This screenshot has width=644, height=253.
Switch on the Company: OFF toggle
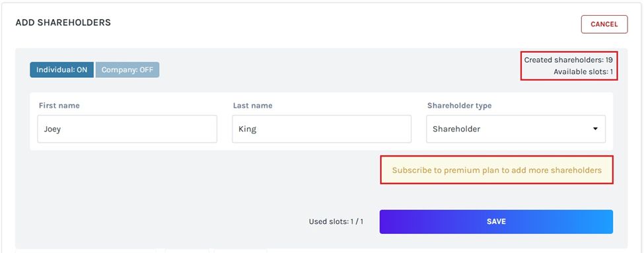pos(127,70)
